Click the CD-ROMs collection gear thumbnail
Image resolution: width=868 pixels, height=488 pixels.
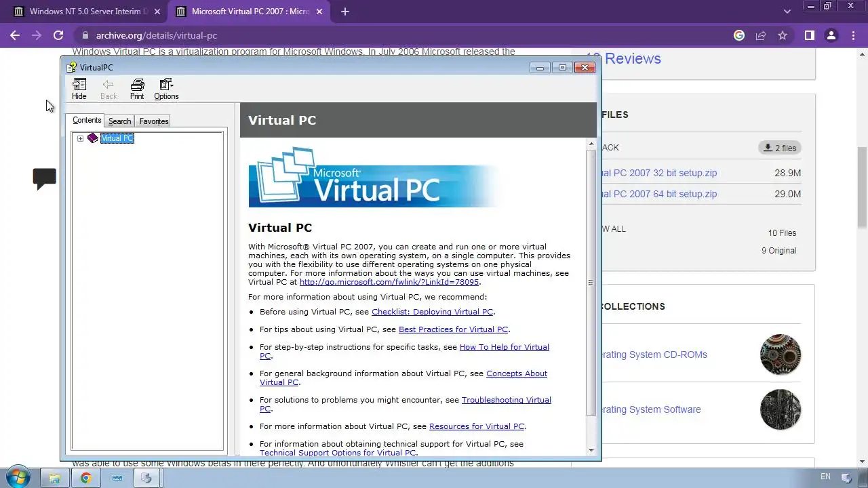point(781,354)
